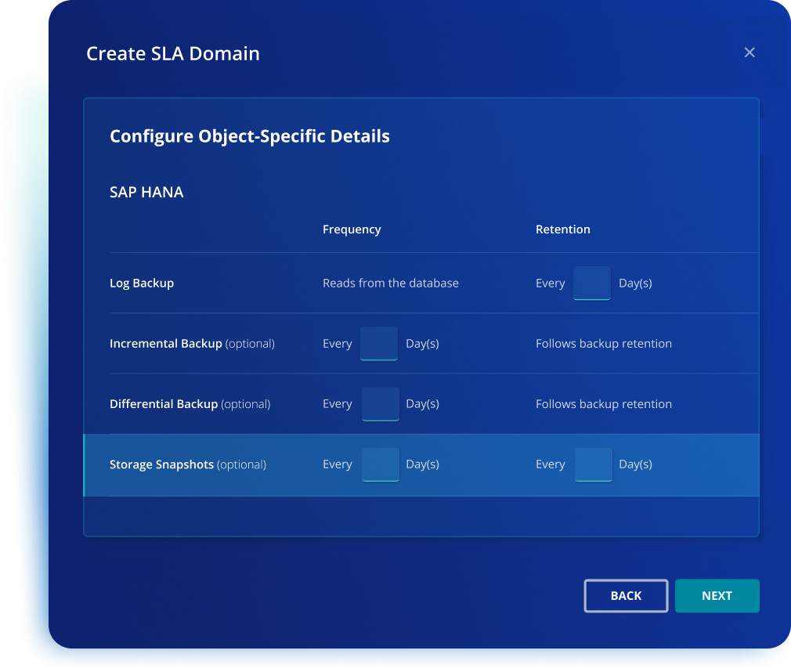Proceed with the NEXT button
Screen dimensions: 791x672
(x=717, y=595)
